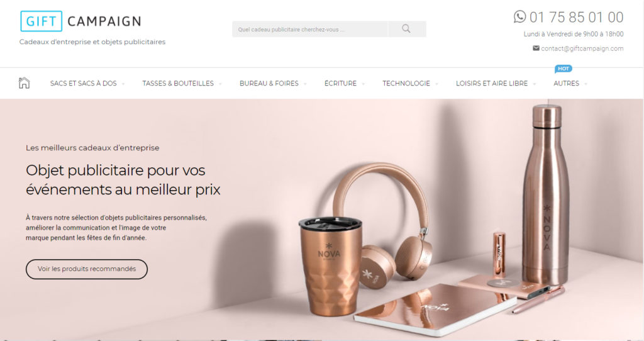Open the Loisirs et Aire Libre menu
Viewport: 644px width, 341px height.
tap(492, 83)
